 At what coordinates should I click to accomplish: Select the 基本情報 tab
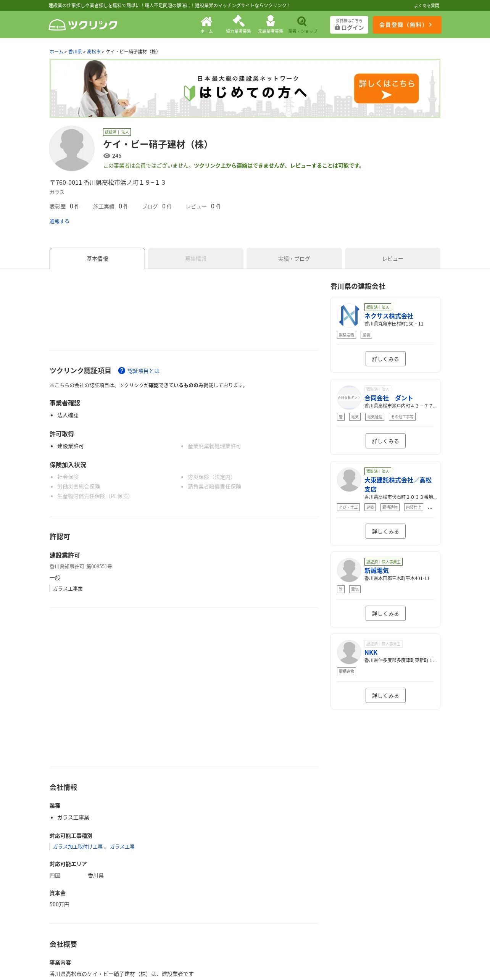coord(97,258)
